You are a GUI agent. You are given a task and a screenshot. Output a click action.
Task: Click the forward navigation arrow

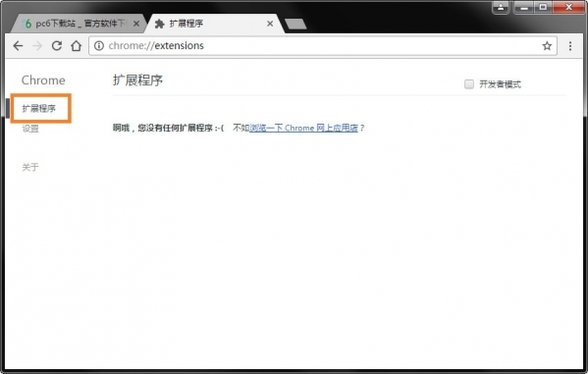37,46
